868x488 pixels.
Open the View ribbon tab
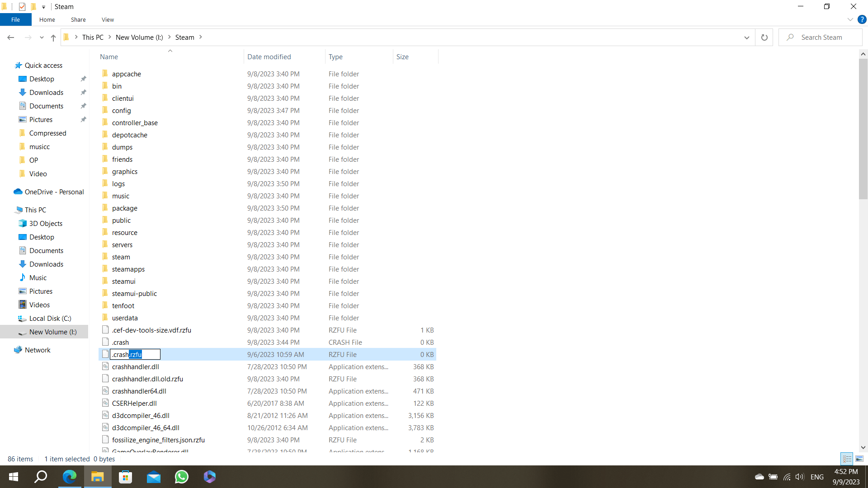click(108, 19)
